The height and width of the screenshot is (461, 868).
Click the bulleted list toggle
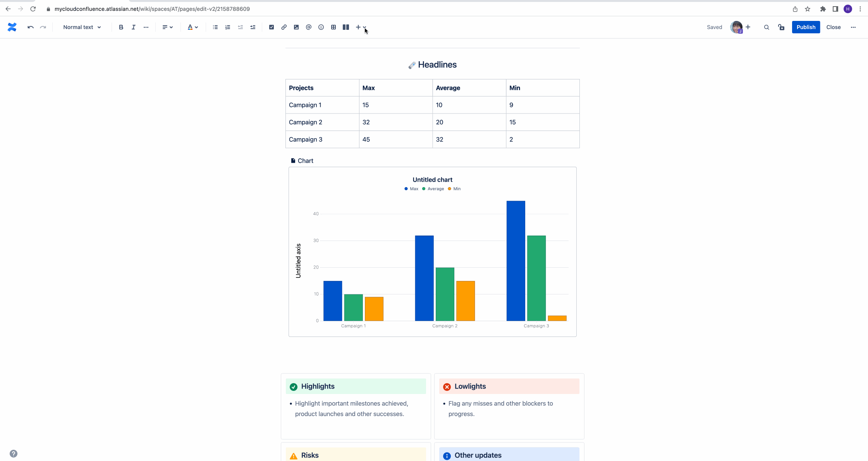(215, 27)
